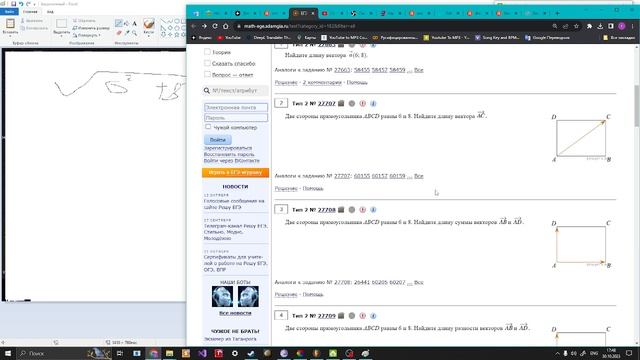Toggle the Чужой компьютер checkbox
Image resolution: width=640 pixels, height=360 pixels.
click(x=208, y=127)
